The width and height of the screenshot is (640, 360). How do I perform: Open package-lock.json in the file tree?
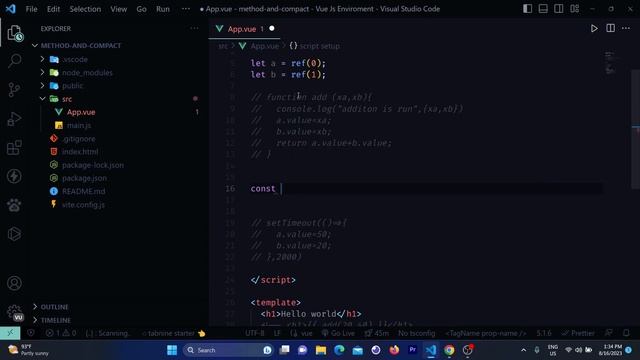pos(93,165)
